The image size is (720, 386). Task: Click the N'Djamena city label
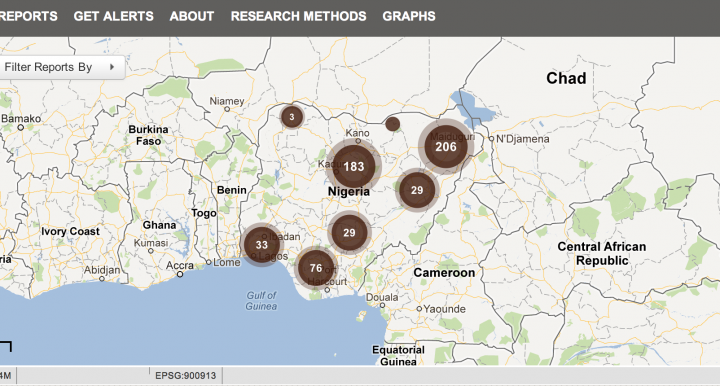click(523, 139)
